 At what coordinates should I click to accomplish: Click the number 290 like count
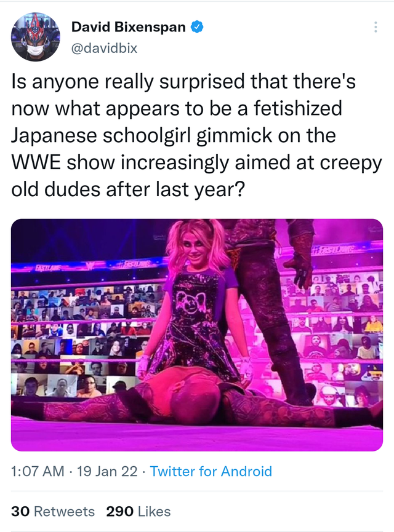120,511
